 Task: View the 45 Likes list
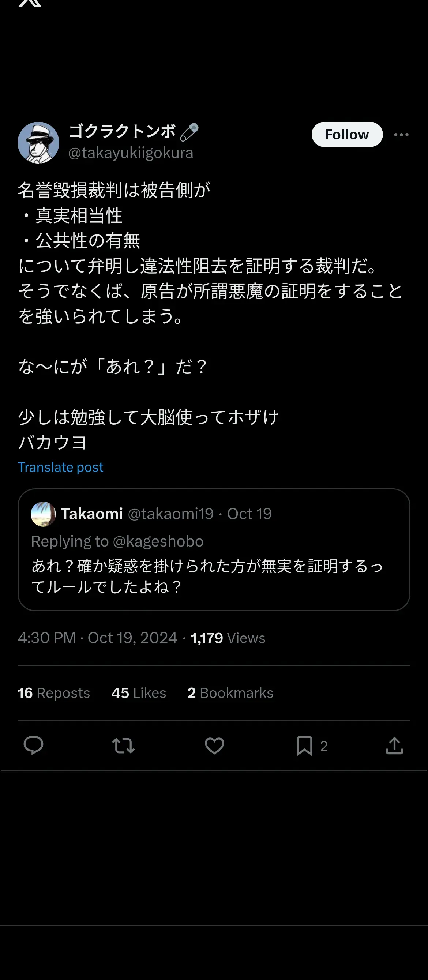[139, 693]
